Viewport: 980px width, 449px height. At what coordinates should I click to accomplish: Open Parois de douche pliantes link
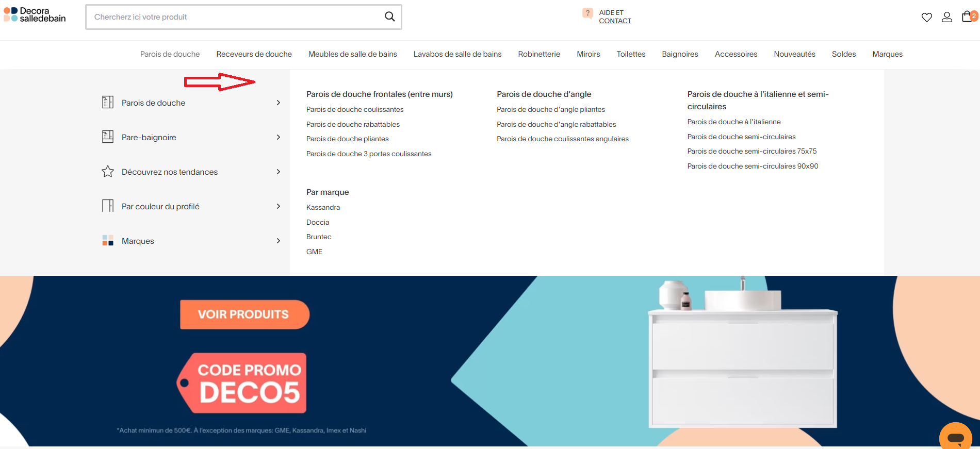347,139
